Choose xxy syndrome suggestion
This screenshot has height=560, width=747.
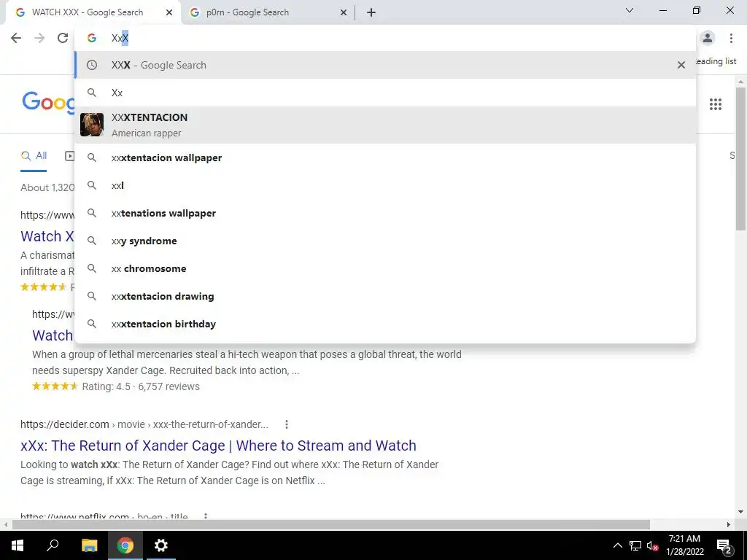tap(385, 241)
